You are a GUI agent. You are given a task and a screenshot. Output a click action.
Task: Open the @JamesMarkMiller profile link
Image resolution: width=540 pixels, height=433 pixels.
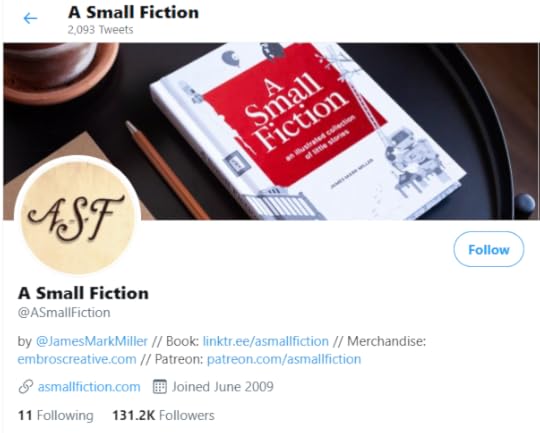(92, 341)
